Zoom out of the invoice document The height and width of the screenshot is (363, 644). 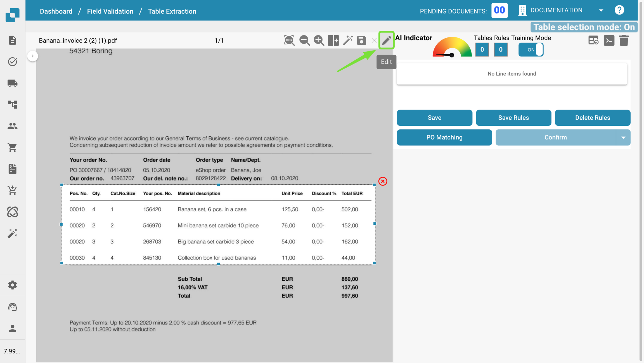coord(304,41)
